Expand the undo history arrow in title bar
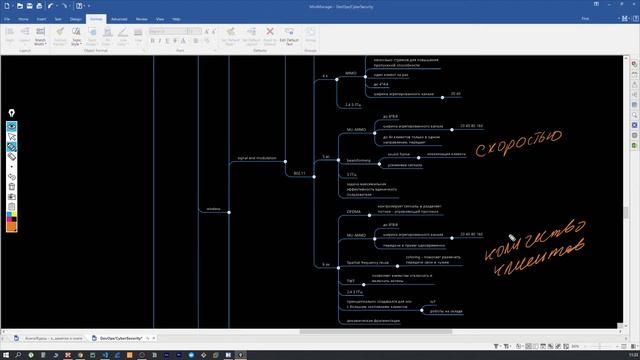The image size is (640, 360). (x=56, y=6)
